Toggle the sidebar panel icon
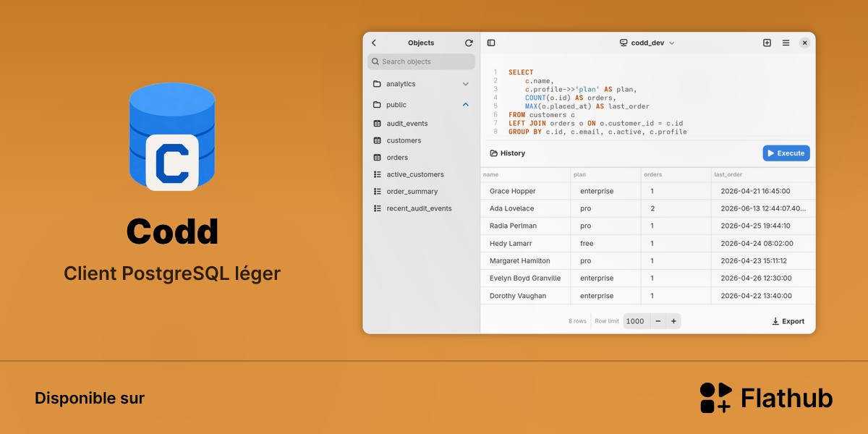The image size is (868, 434). 491,43
